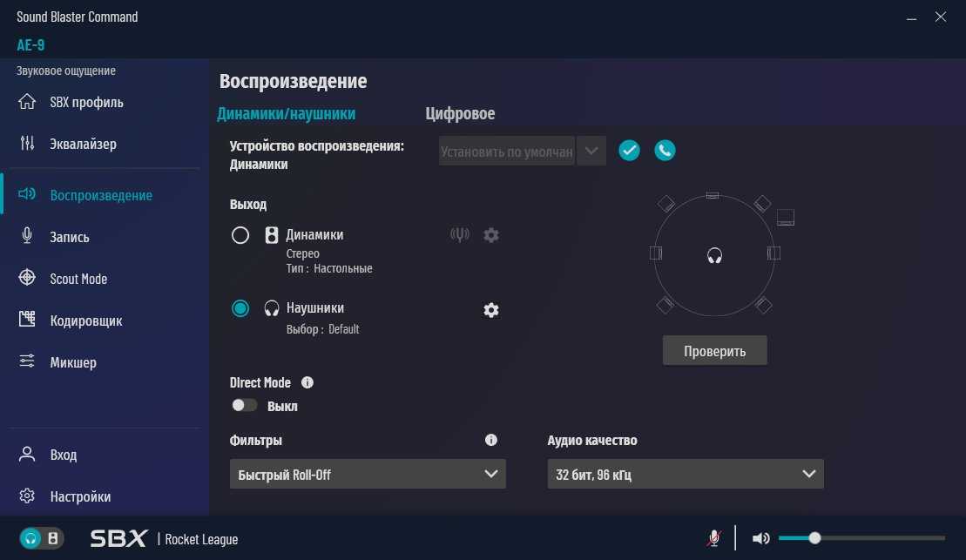Click the headphones settings gear icon

491,310
